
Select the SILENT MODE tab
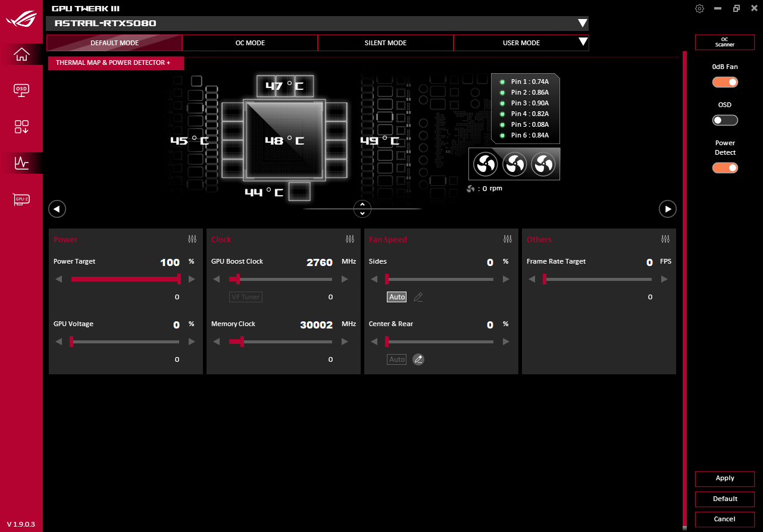pos(386,43)
